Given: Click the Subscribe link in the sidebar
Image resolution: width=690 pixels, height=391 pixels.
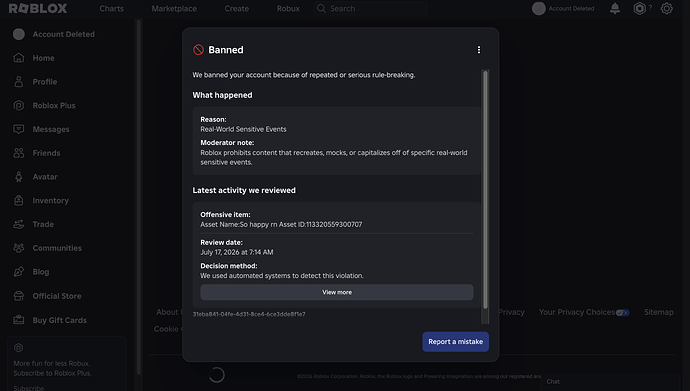Looking at the screenshot, I should click(x=29, y=388).
